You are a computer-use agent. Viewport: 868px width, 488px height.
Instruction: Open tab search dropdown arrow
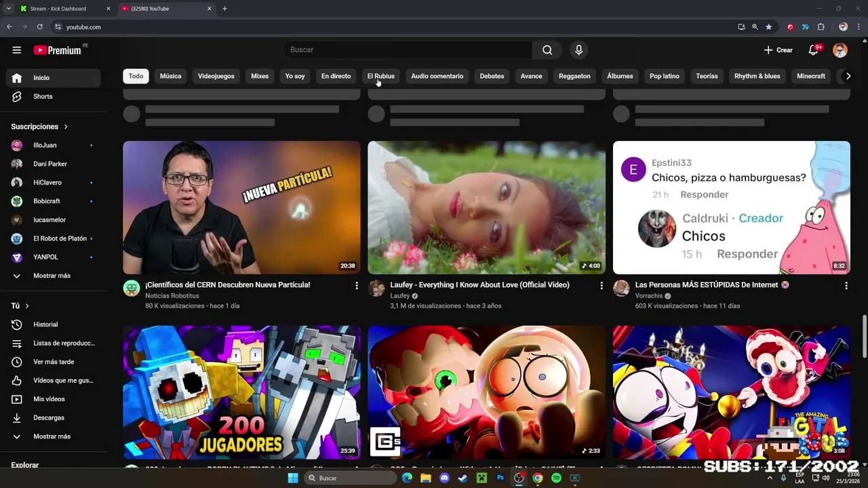[x=8, y=9]
